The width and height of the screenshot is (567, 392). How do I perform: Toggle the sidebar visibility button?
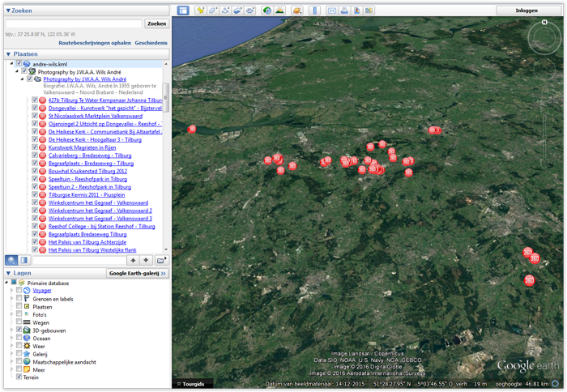point(183,11)
